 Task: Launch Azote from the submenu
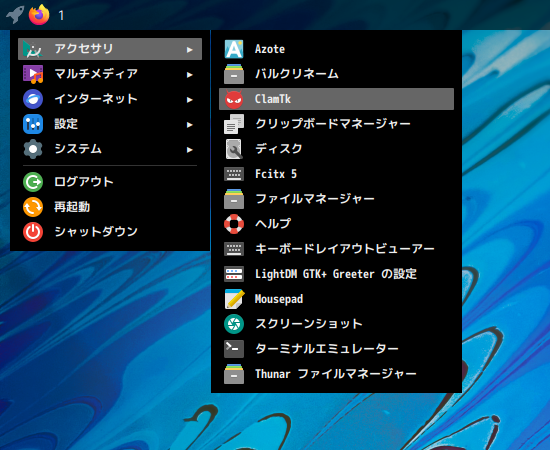(336, 49)
